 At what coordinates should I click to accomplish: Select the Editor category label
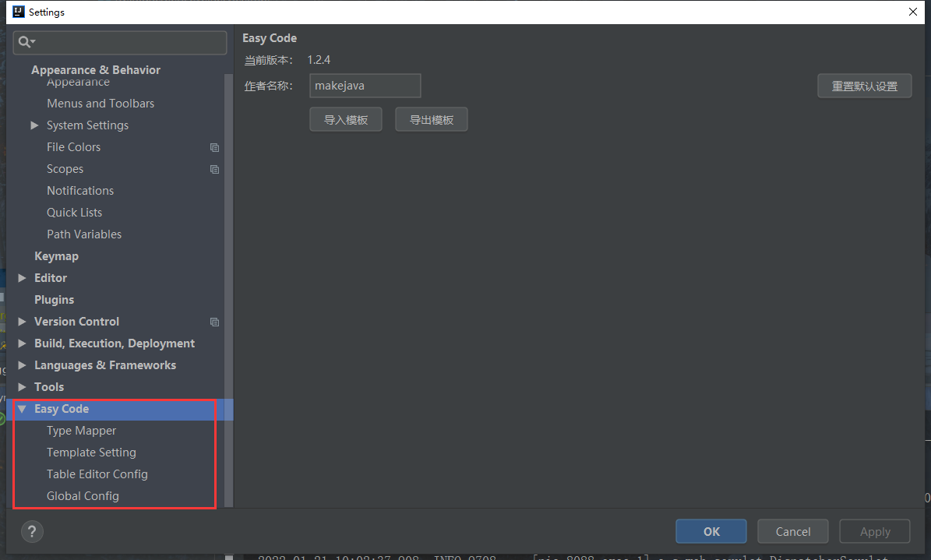pyautogui.click(x=51, y=278)
